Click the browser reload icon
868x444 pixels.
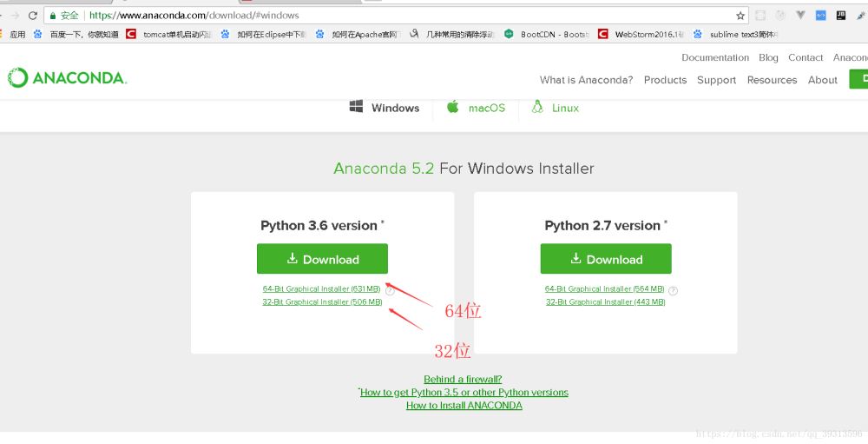(33, 16)
